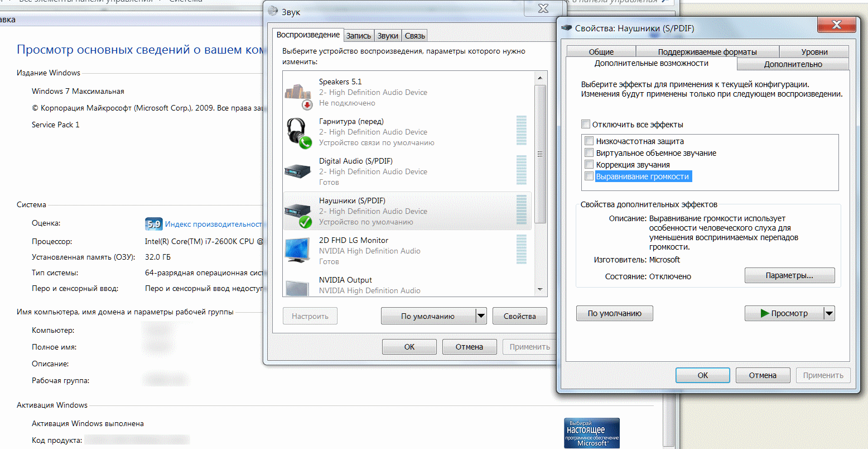The width and height of the screenshot is (868, 449).
Task: Check the Выравнивание громкости option
Action: (589, 176)
